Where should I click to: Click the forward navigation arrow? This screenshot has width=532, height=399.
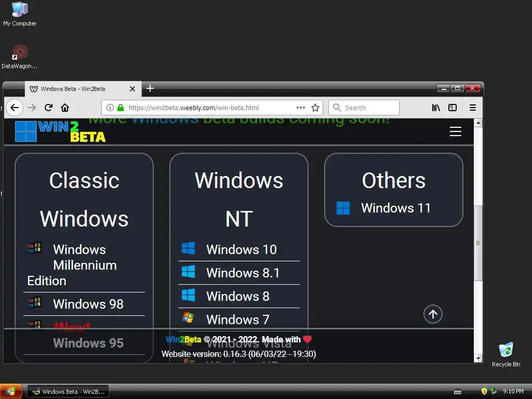click(32, 108)
